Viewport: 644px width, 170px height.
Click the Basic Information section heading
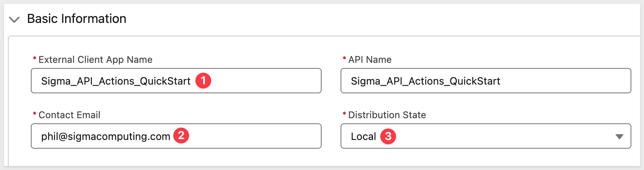(x=77, y=19)
